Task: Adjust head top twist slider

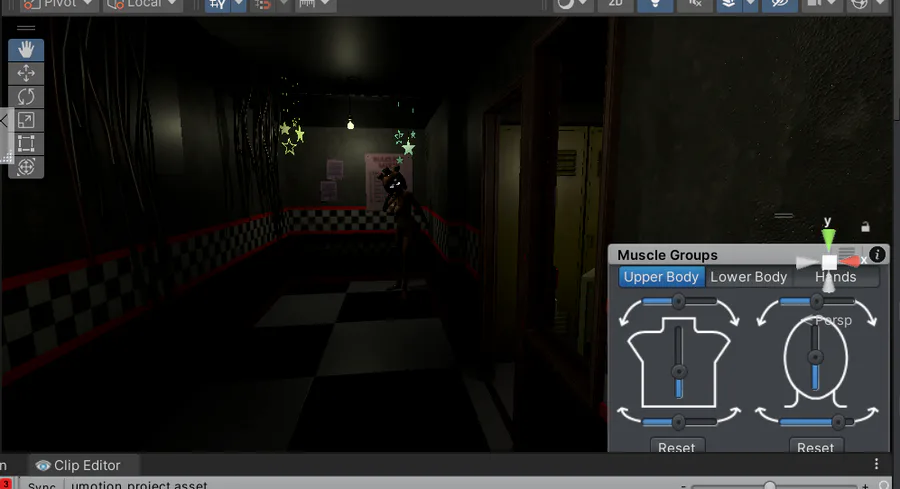Action: pos(817,301)
